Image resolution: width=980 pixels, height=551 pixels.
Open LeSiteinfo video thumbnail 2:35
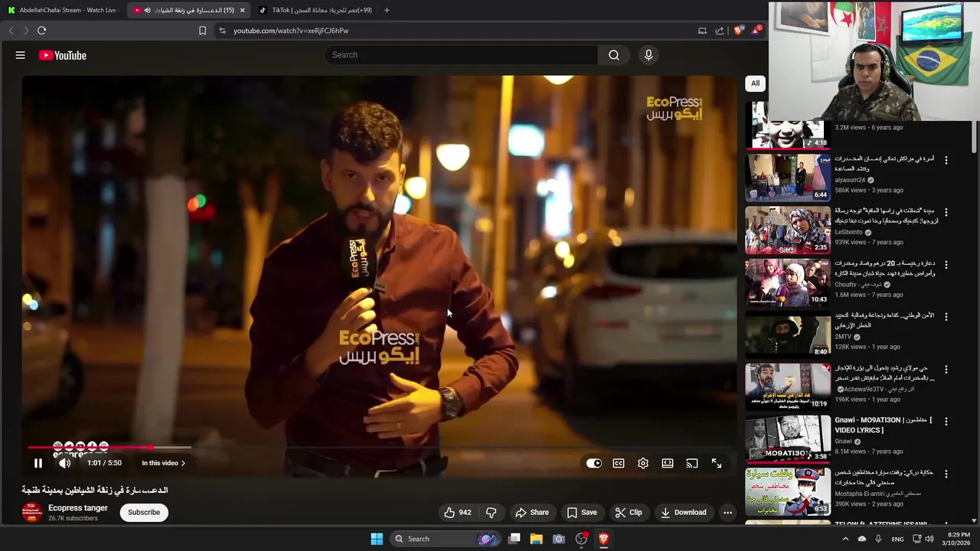tap(788, 230)
